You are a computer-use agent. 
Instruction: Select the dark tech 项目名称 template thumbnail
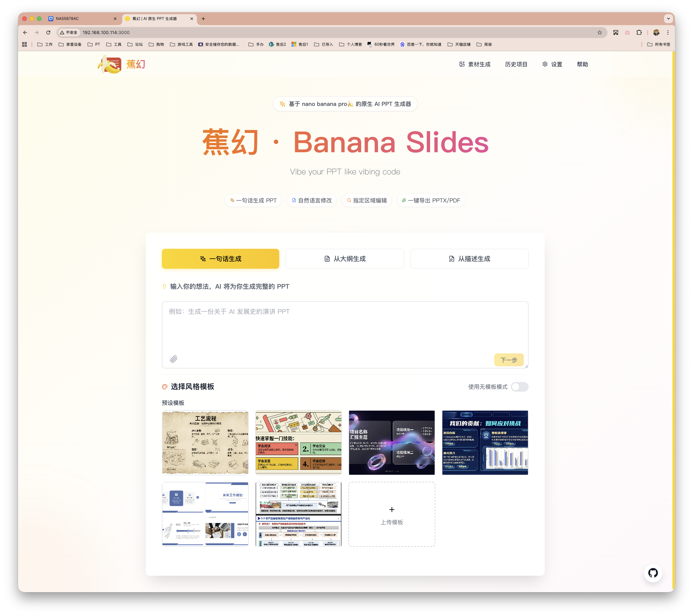click(x=392, y=443)
